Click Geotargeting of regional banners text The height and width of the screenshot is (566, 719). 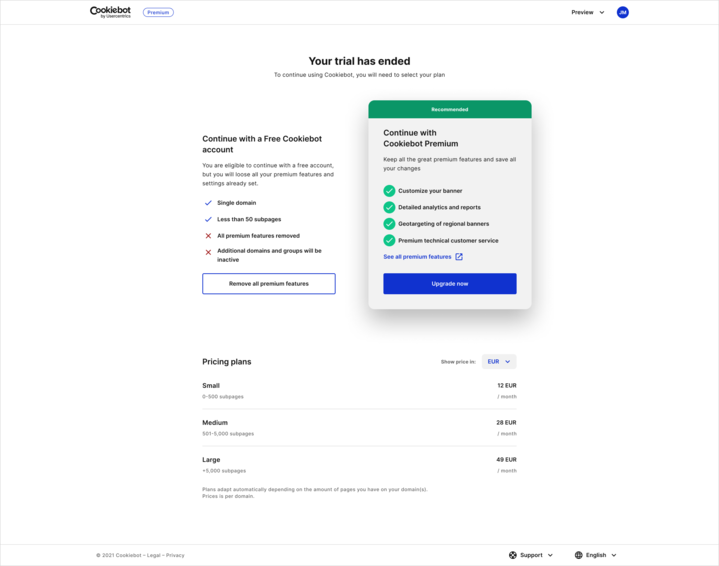point(443,224)
